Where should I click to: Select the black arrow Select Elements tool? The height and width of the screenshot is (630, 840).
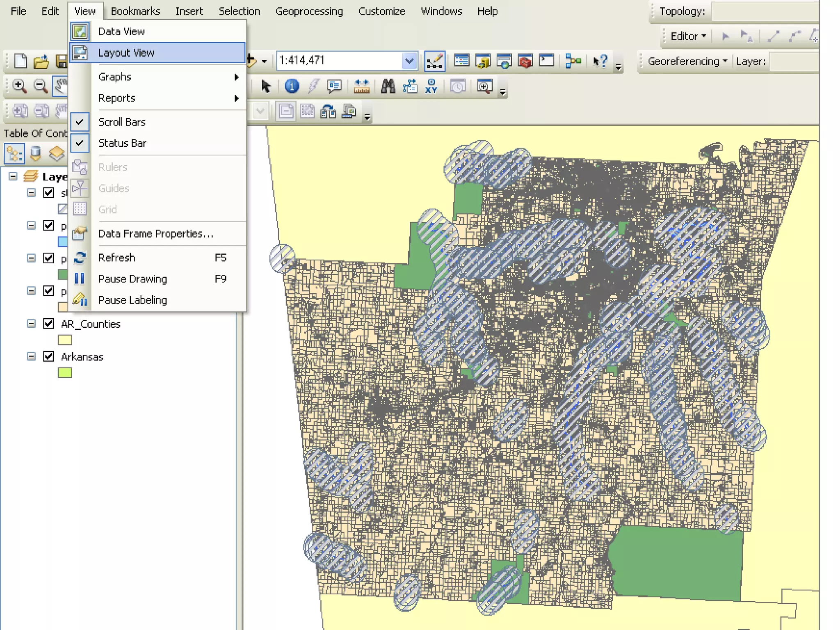click(x=266, y=86)
